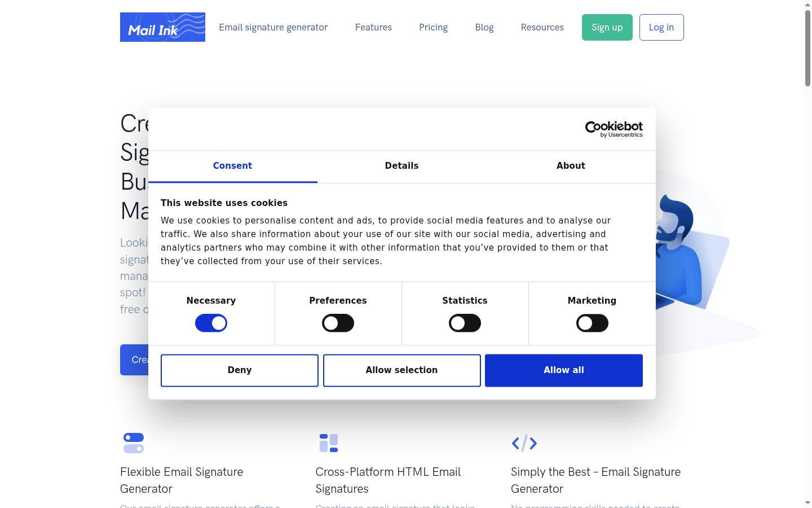Screen dimensions: 812x508
Task: Click the Mail Ink logo
Action: (162, 27)
